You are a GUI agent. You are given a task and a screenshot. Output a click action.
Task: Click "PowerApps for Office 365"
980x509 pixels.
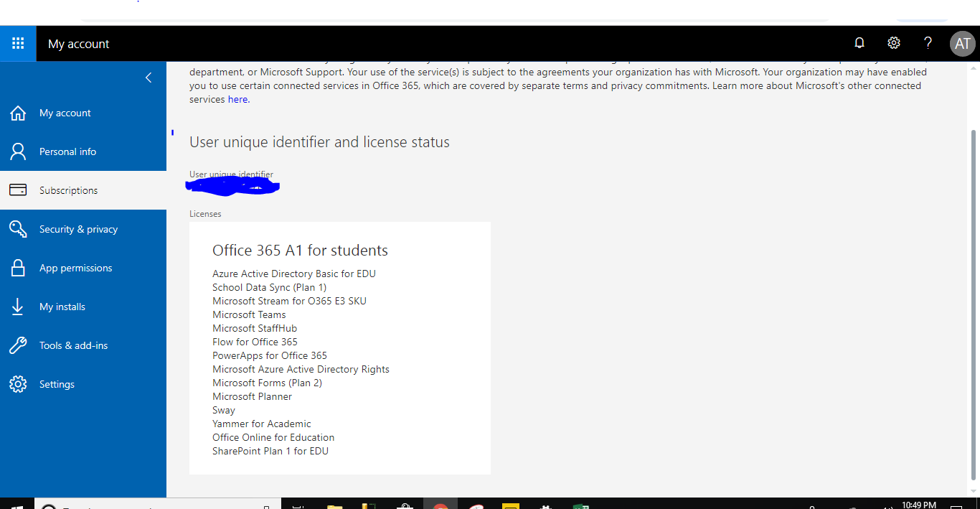(270, 355)
